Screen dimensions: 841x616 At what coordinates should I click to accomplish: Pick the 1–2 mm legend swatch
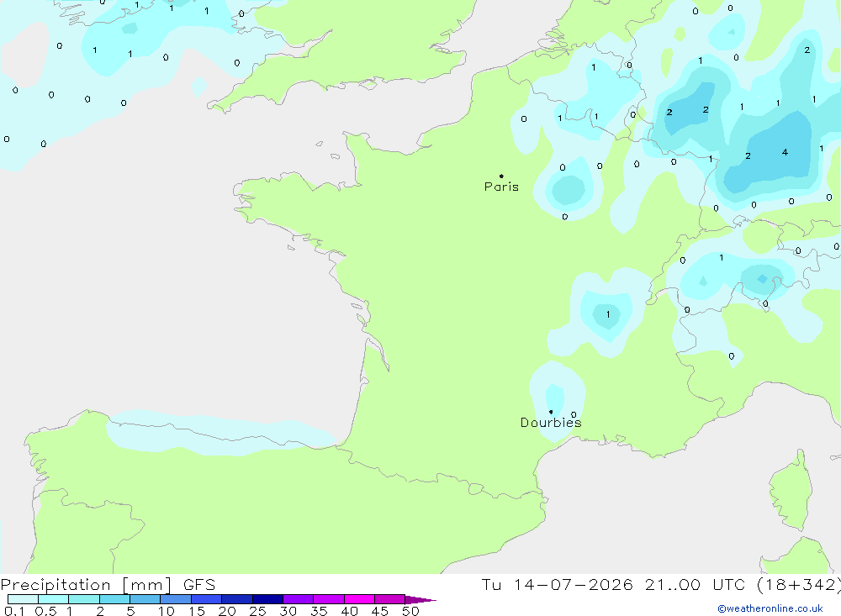pos(84,599)
